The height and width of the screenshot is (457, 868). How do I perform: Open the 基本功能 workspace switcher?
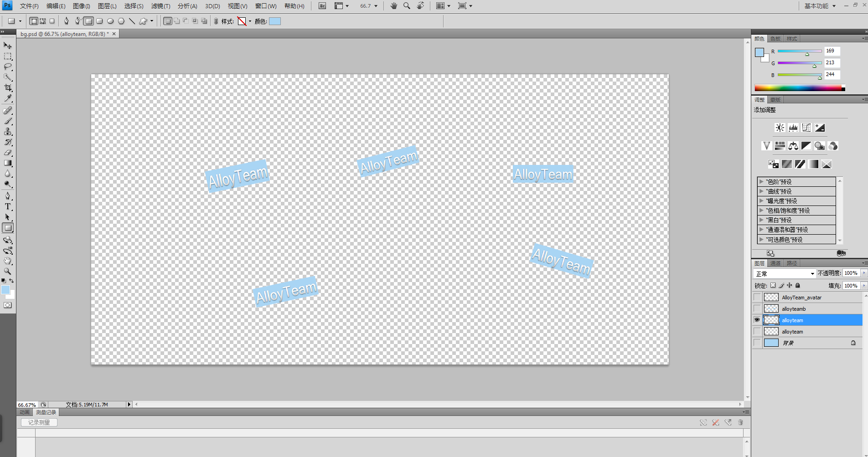[x=820, y=6]
